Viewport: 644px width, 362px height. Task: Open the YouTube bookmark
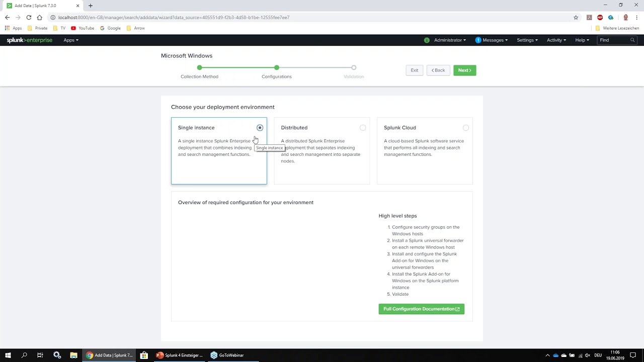[x=83, y=28]
